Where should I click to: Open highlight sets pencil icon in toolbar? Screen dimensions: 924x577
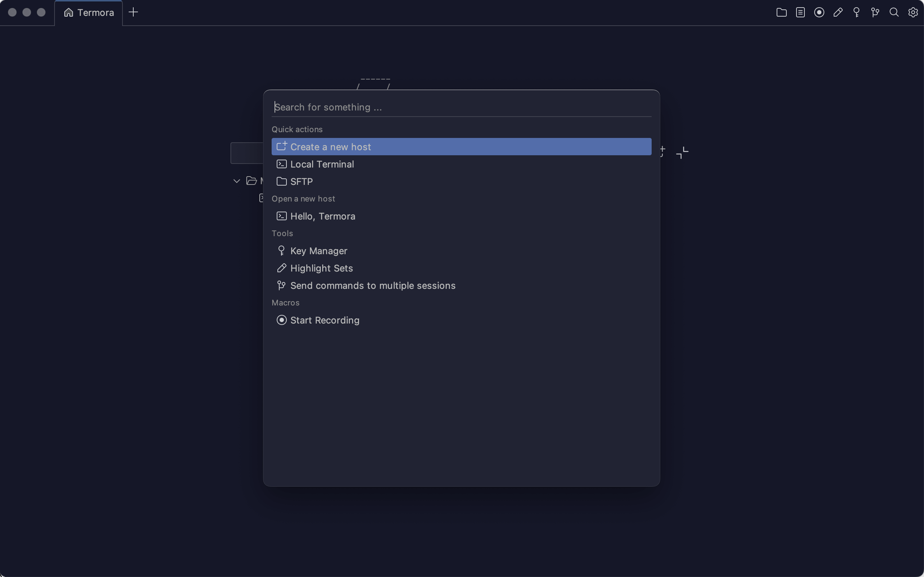click(838, 13)
